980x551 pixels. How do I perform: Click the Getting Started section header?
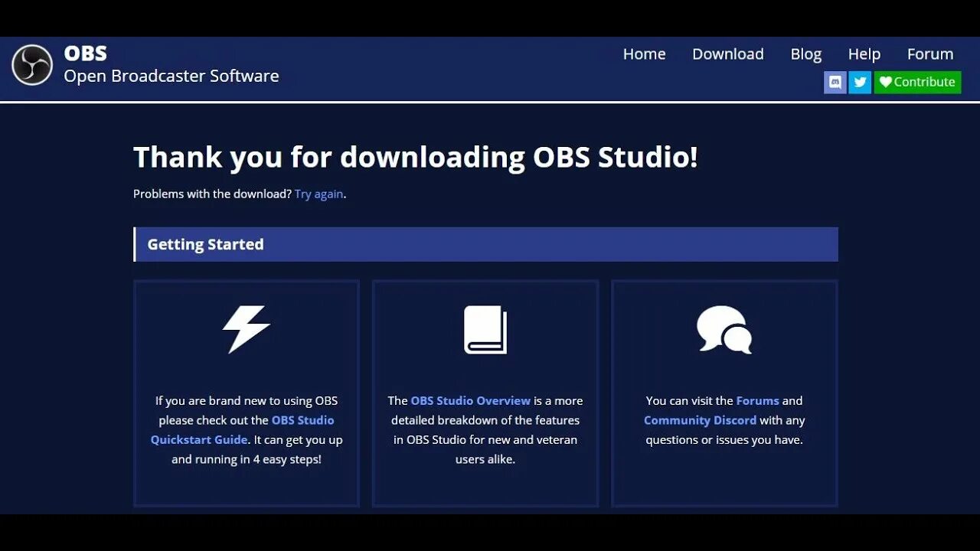(x=485, y=244)
